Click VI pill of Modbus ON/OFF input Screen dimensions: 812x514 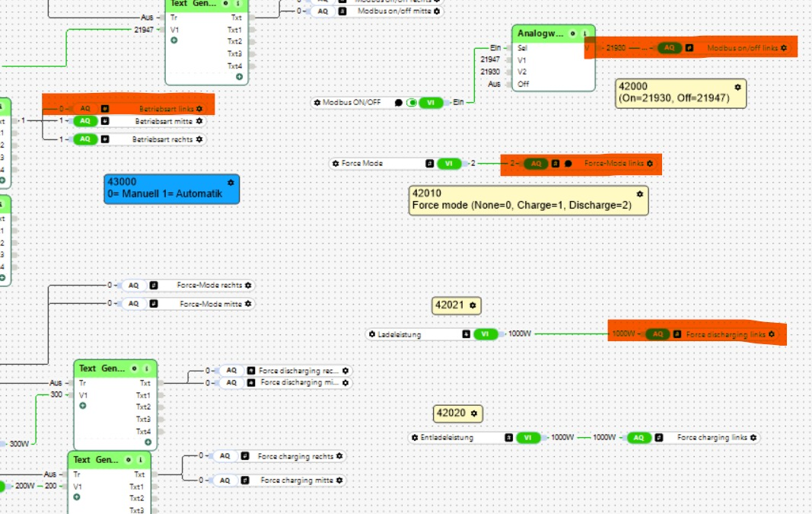pos(431,103)
